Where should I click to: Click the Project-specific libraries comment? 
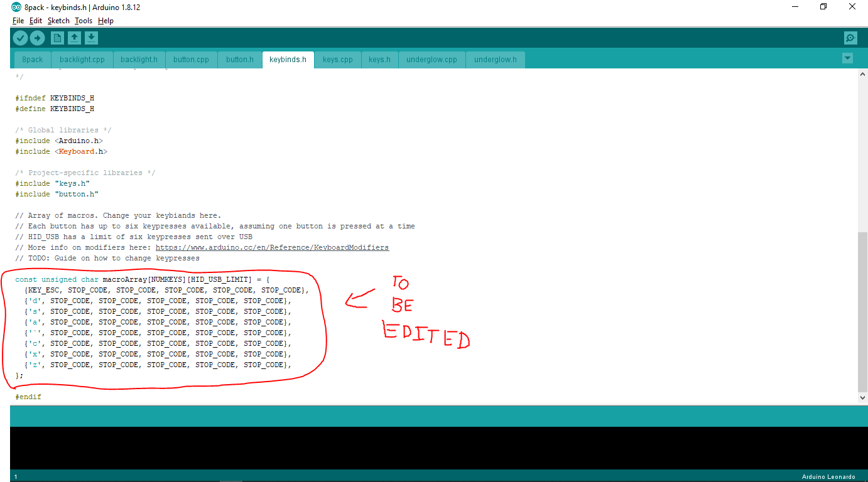85,173
